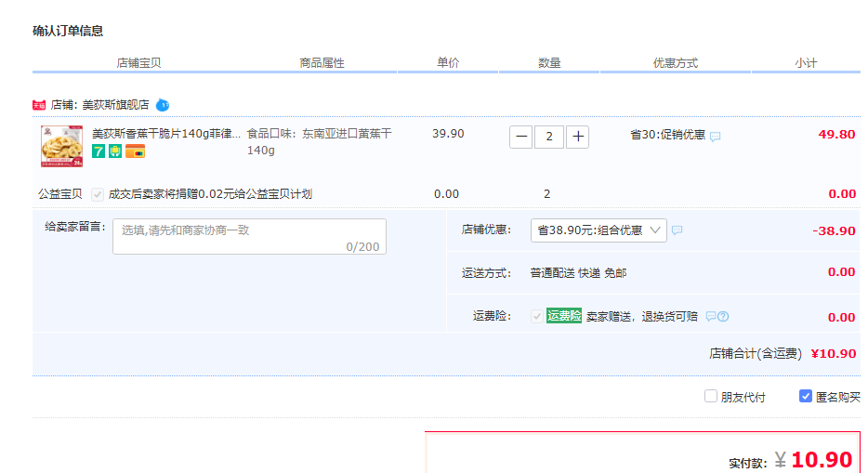Open the 美荻斯香蕉干脆片140g product title link
This screenshot has width=868, height=473.
pyautogui.click(x=166, y=133)
